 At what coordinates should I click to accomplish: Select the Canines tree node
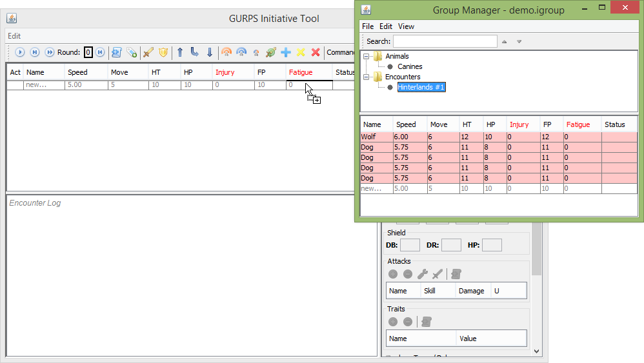(410, 66)
